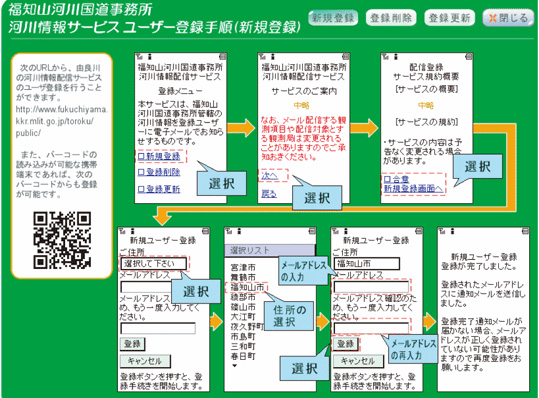Choose 綾部市 from the selection list
The height and width of the screenshot is (398, 539).
tap(243, 297)
